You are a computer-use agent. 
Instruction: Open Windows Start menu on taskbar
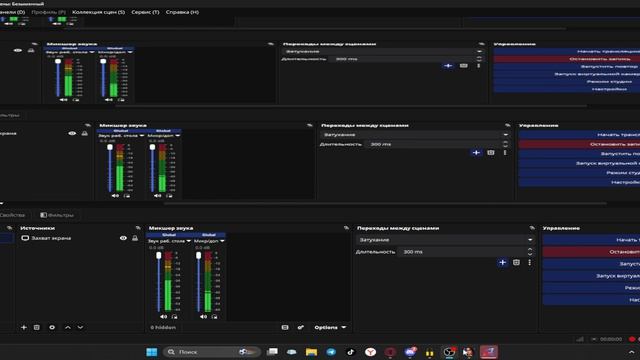coord(151,352)
